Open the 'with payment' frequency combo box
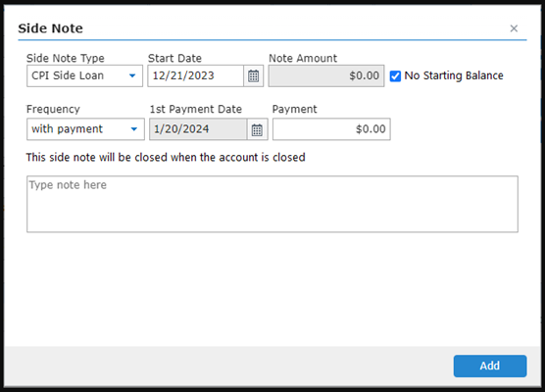Screen dimensions: 545x392 85,129
